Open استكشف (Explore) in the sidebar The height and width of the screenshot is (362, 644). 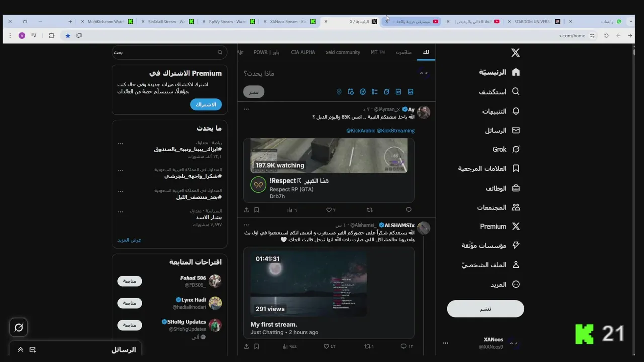(499, 92)
